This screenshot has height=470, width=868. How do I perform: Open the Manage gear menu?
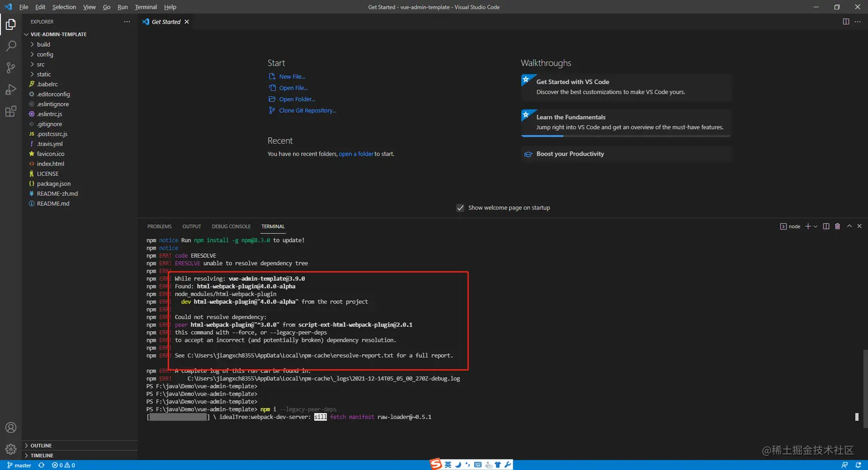pyautogui.click(x=10, y=449)
